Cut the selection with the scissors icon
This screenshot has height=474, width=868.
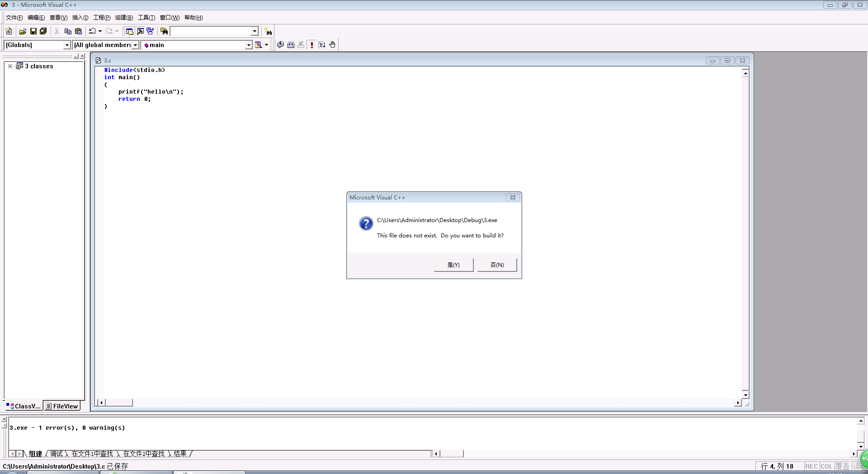pyautogui.click(x=57, y=31)
